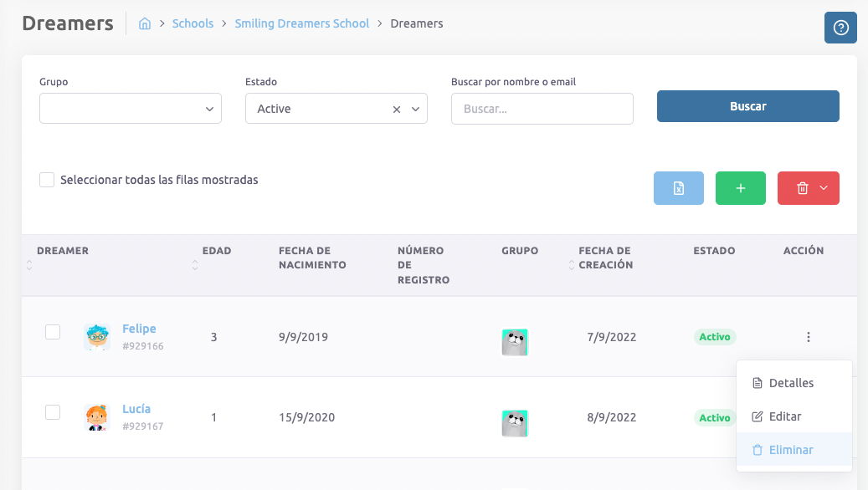Click the help question mark icon
868x490 pixels.
[840, 28]
